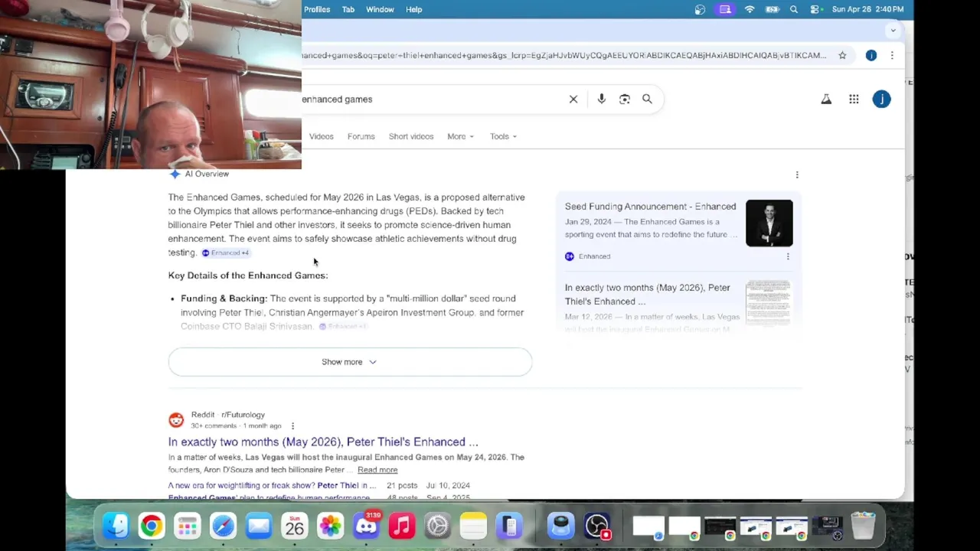
Task: Open Safari from the Dock
Action: click(224, 526)
